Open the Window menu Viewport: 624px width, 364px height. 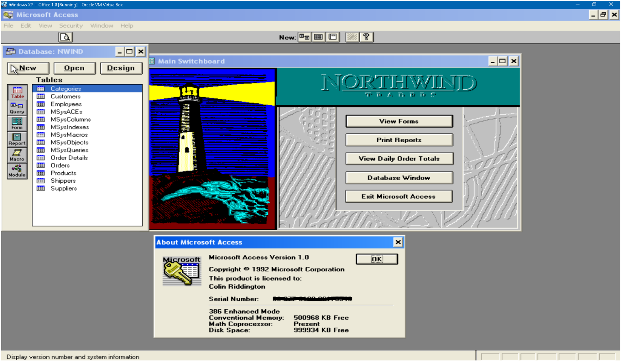point(102,26)
